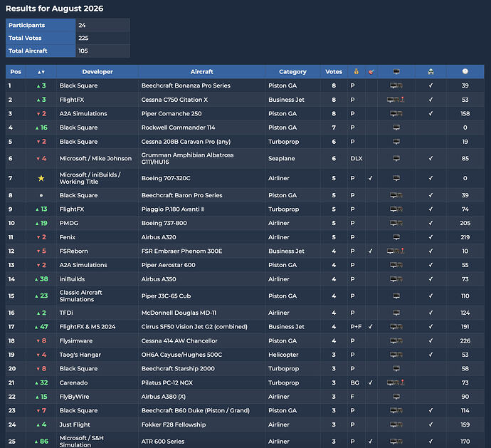Viewport: 491px width, 448px height.
Task: Click the person-column checkmark in OH6A Cayuse row
Action: 431,355
